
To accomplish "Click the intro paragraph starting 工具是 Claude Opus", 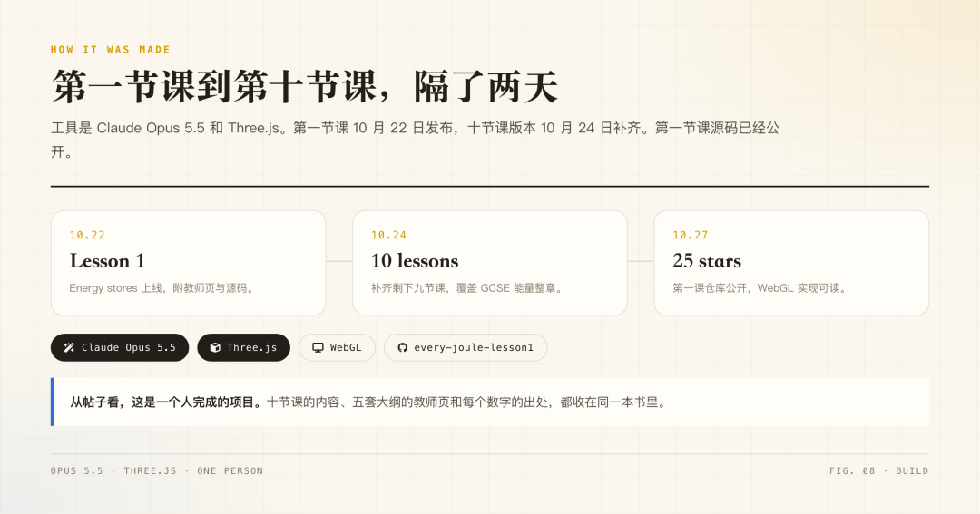I will tap(415, 140).
